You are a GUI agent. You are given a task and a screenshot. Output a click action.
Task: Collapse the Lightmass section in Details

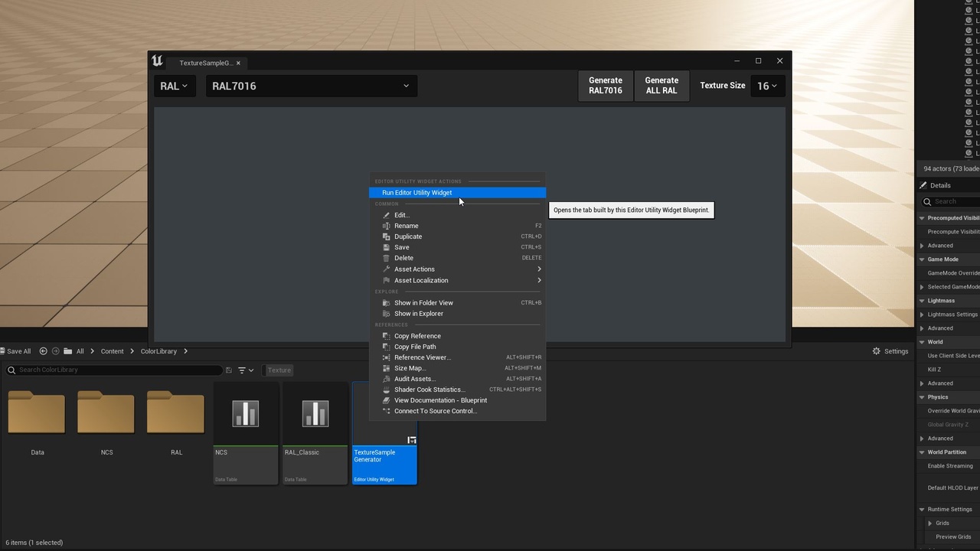pyautogui.click(x=922, y=301)
